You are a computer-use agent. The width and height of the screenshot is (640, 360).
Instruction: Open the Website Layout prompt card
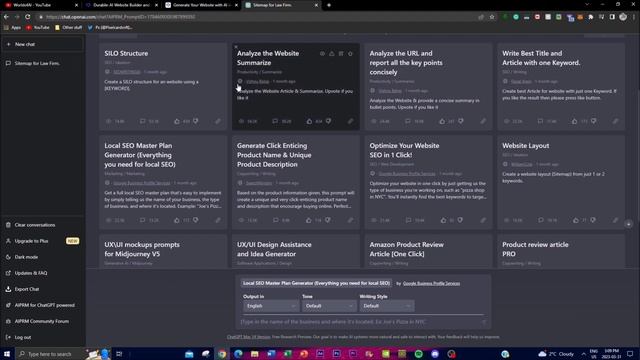point(561,182)
